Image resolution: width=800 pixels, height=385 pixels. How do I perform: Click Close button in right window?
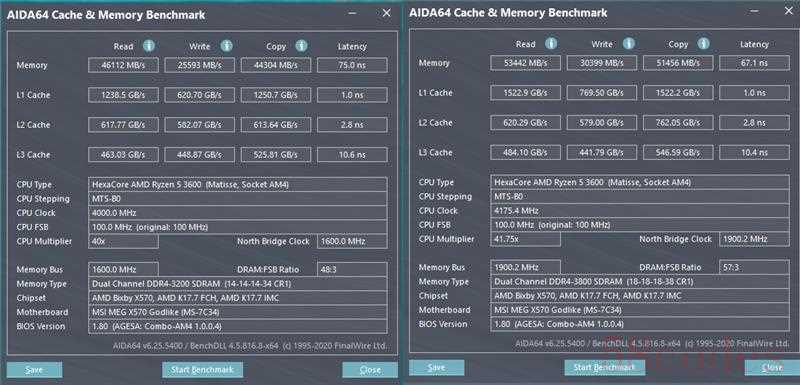coord(772,368)
